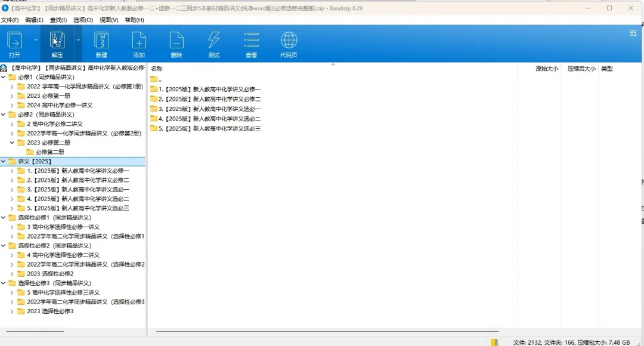The width and height of the screenshot is (644, 346).
Task: Select 4 高中化学选择性必修二讲义 in tree
Action: pos(63,255)
